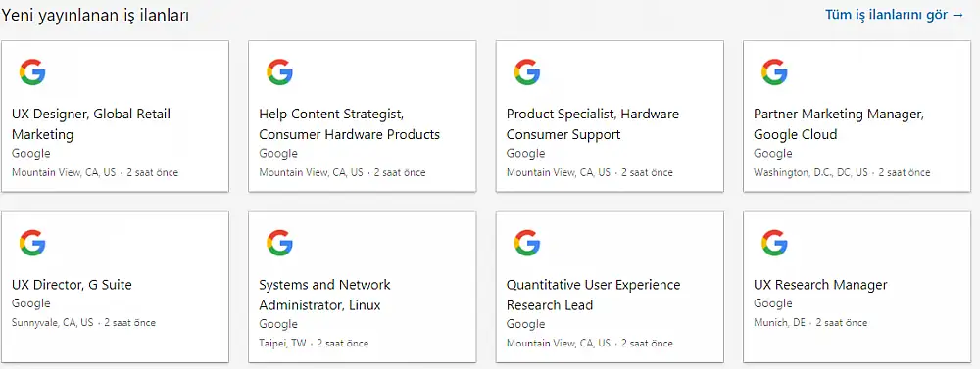Open 'Tüm iş ilanlarını gör' link

[x=895, y=15]
